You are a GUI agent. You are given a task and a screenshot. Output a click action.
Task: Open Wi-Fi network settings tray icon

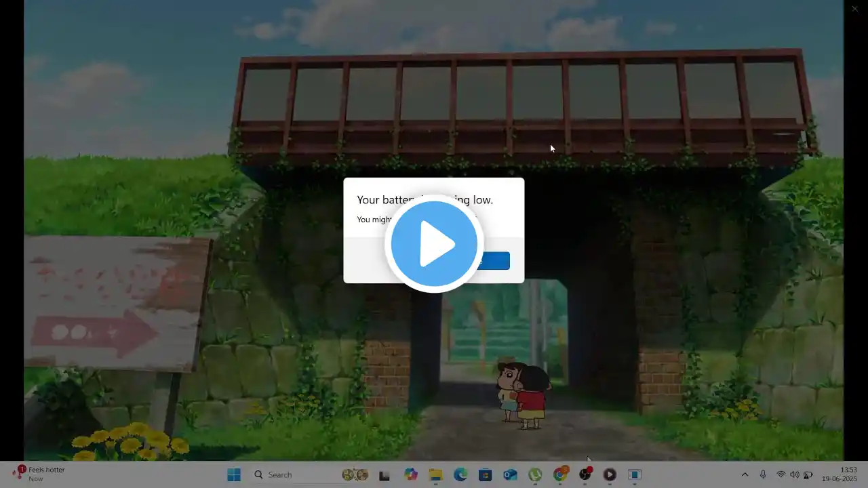coord(781,474)
